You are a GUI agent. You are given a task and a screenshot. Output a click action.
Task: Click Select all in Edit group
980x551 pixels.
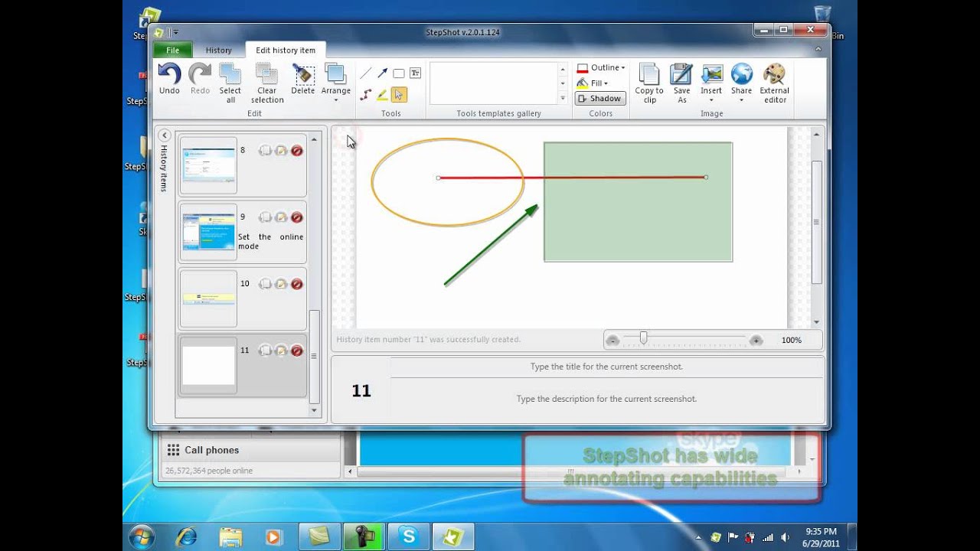(x=230, y=83)
